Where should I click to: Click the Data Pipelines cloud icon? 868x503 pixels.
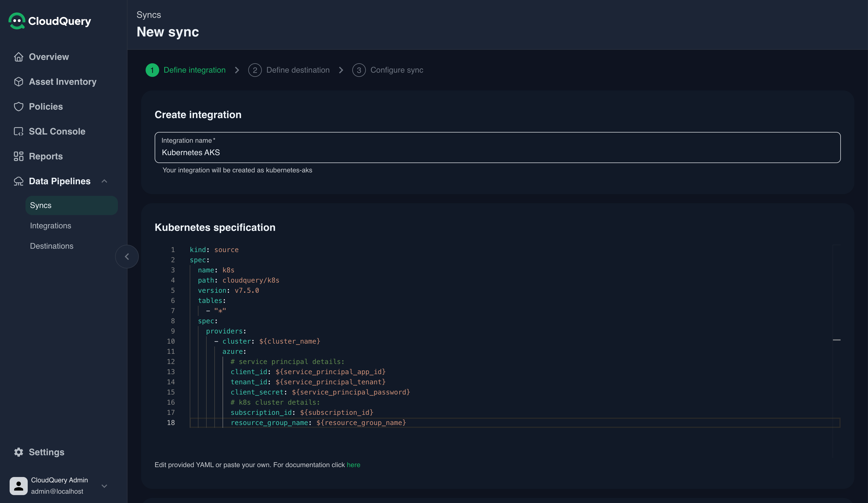click(x=19, y=181)
